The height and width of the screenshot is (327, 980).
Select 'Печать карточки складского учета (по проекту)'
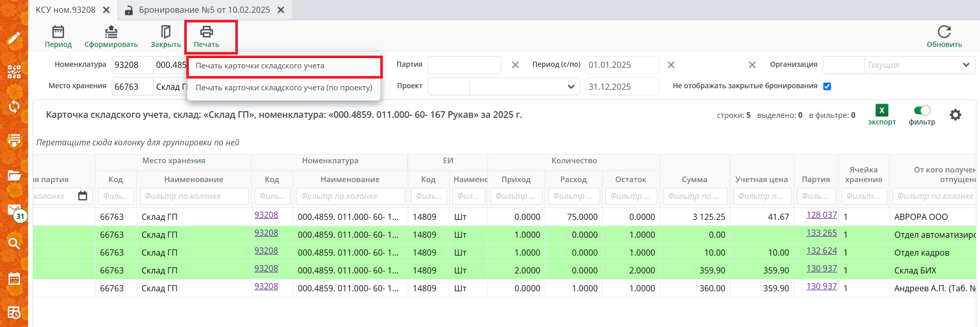coord(284,88)
